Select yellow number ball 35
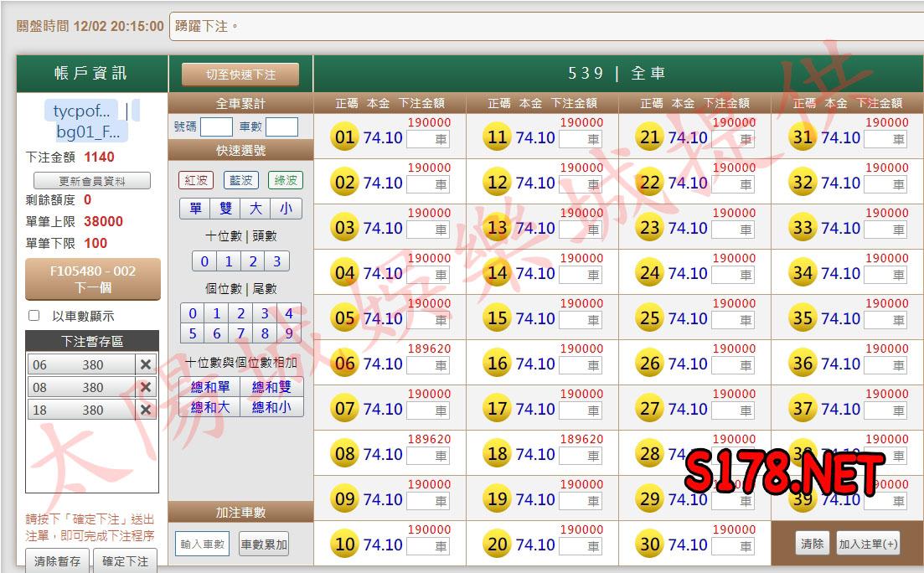The width and height of the screenshot is (924, 573). pos(803,318)
